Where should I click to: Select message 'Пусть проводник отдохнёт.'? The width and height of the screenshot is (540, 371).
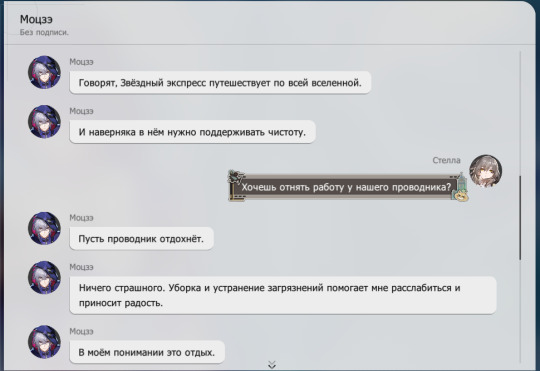(142, 239)
